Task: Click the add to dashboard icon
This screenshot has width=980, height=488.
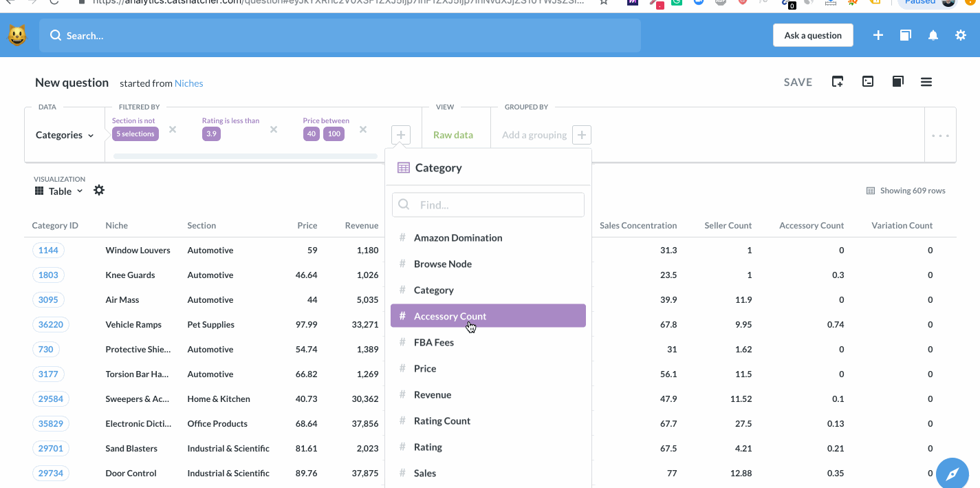Action: 838,82
